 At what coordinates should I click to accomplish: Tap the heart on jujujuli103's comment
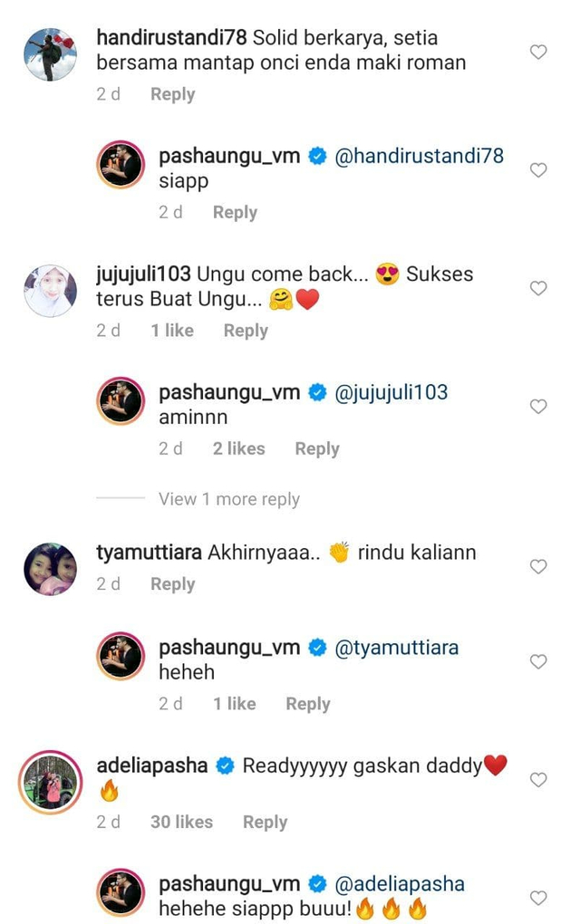538,288
